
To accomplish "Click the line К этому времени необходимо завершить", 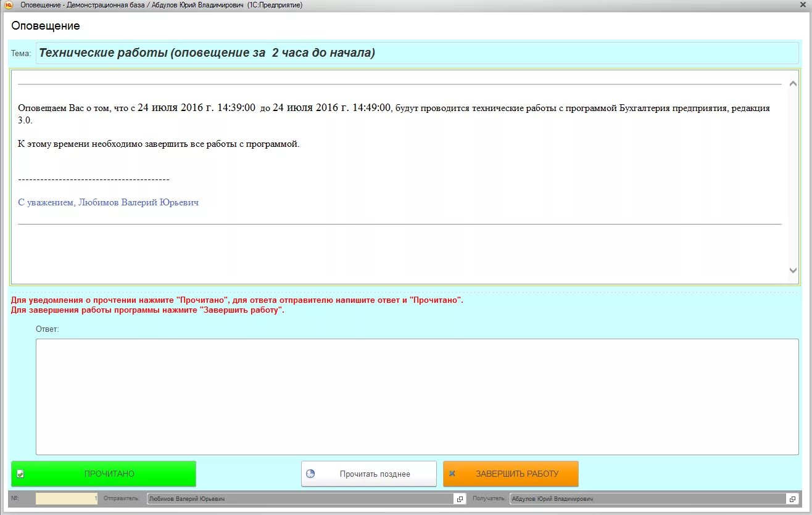I will 159,144.
